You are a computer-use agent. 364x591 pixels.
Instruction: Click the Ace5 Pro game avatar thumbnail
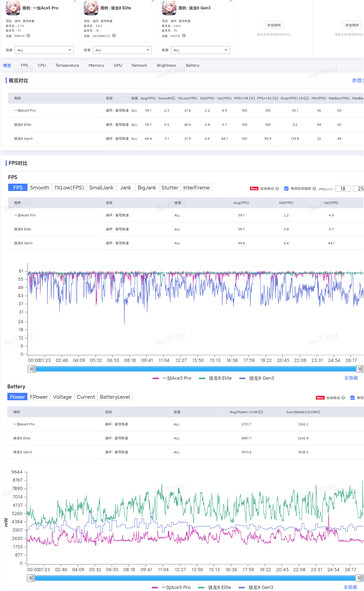click(13, 8)
